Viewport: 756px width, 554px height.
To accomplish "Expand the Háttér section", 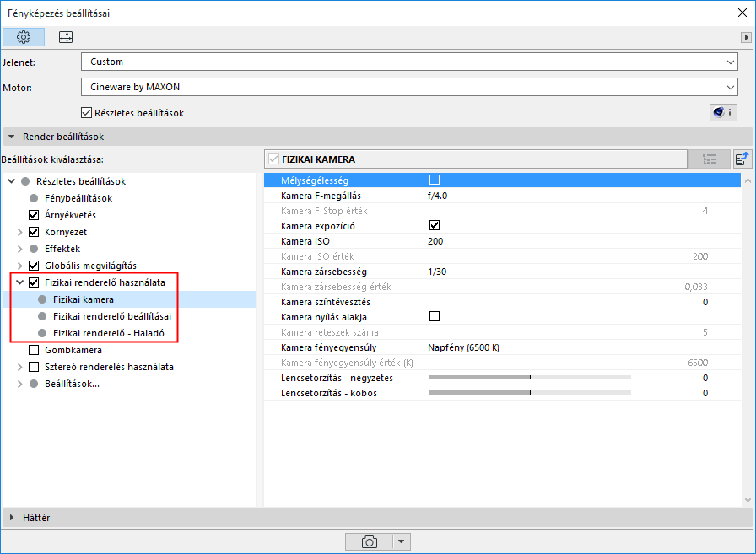I will (12, 518).
